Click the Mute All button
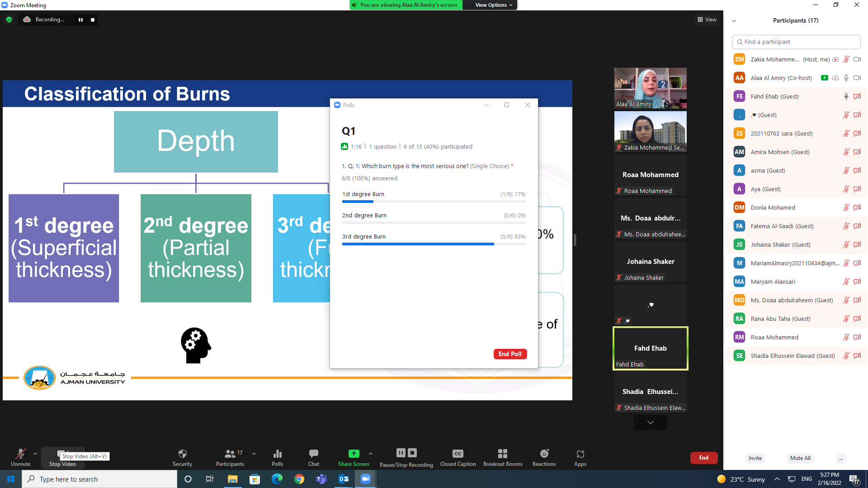Image resolution: width=868 pixels, height=488 pixels. point(800,458)
